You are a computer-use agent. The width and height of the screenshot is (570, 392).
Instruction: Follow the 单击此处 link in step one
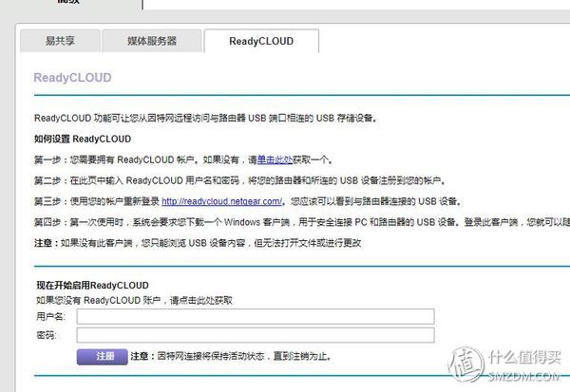pyautogui.click(x=275, y=159)
